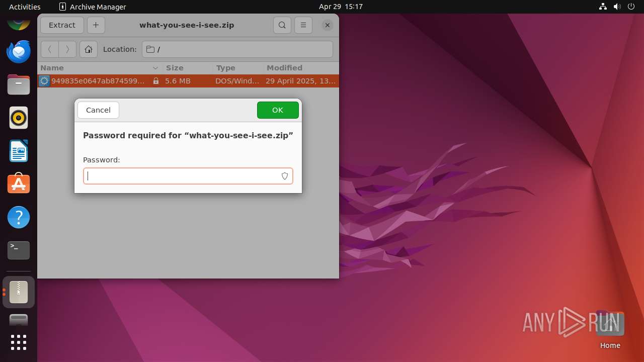
Task: Click the Extract button
Action: (62, 25)
